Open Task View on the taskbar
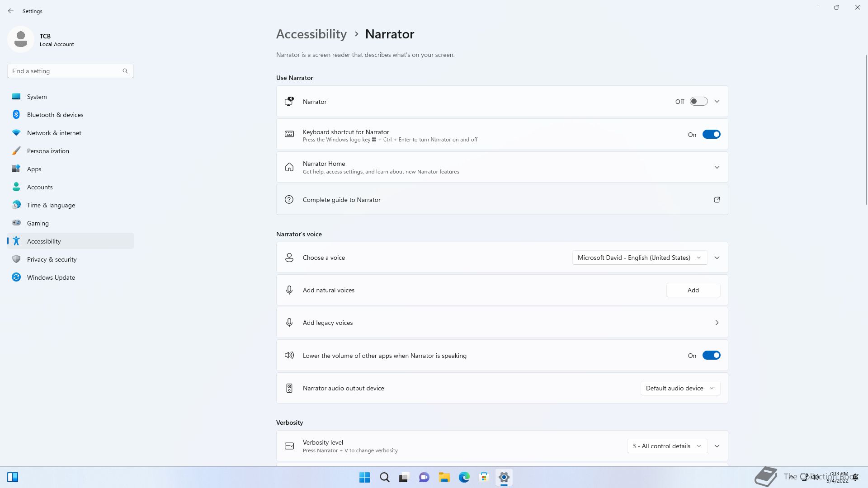 [404, 477]
